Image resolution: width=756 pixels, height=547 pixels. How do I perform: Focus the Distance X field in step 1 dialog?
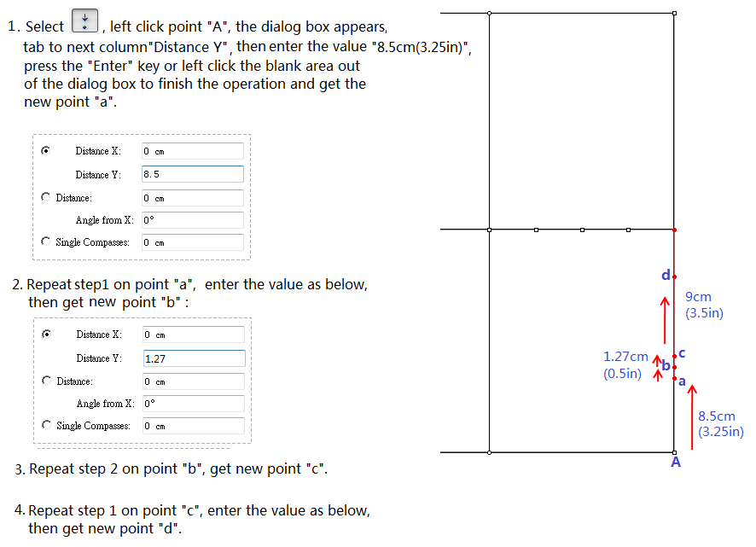pyautogui.click(x=192, y=151)
